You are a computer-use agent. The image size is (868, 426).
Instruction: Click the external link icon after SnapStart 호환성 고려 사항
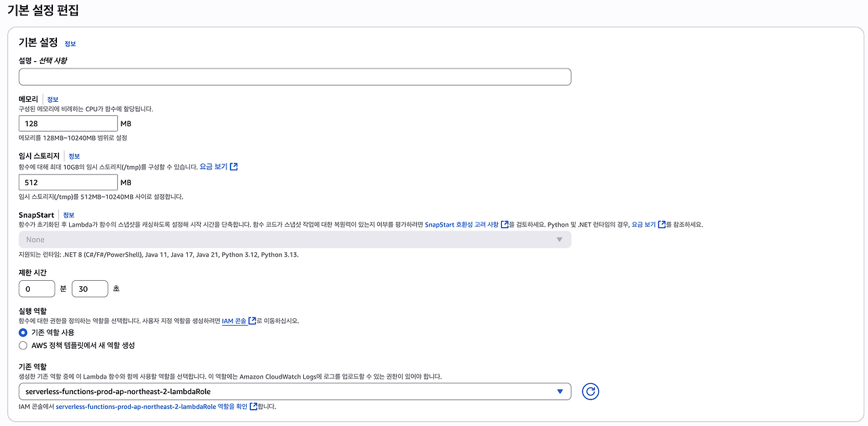(505, 225)
